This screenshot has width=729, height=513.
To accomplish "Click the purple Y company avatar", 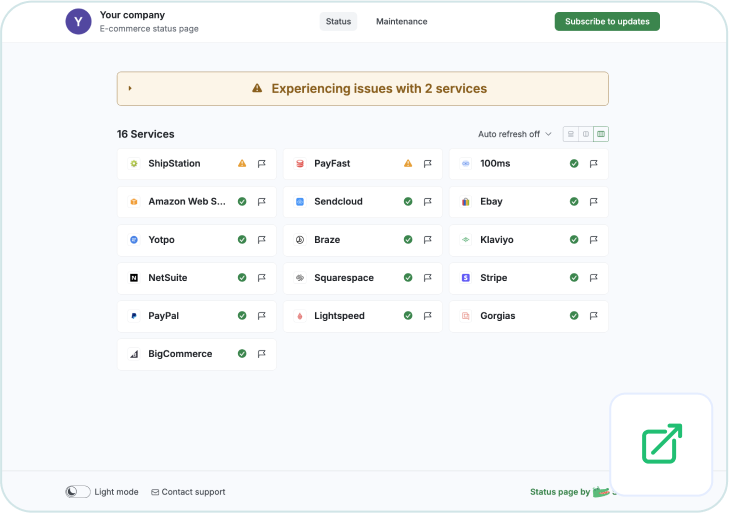I will [x=78, y=21].
